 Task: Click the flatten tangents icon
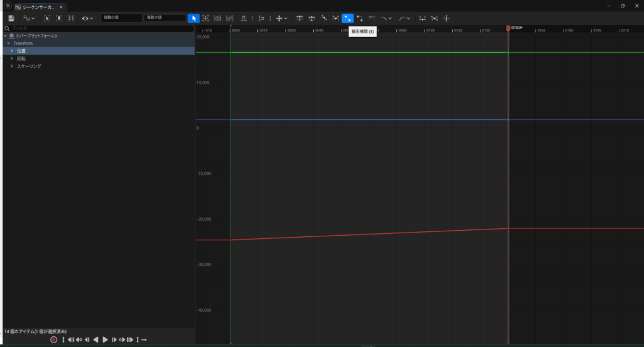tap(422, 18)
